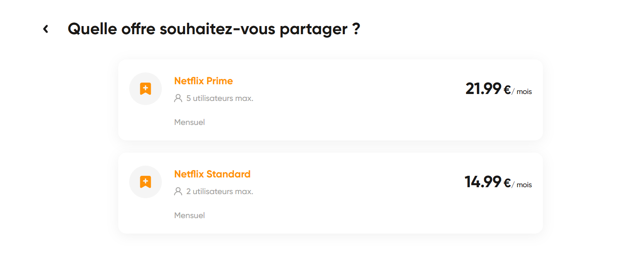
Task: Click the euro symbol after 21.99
Action: click(x=507, y=90)
